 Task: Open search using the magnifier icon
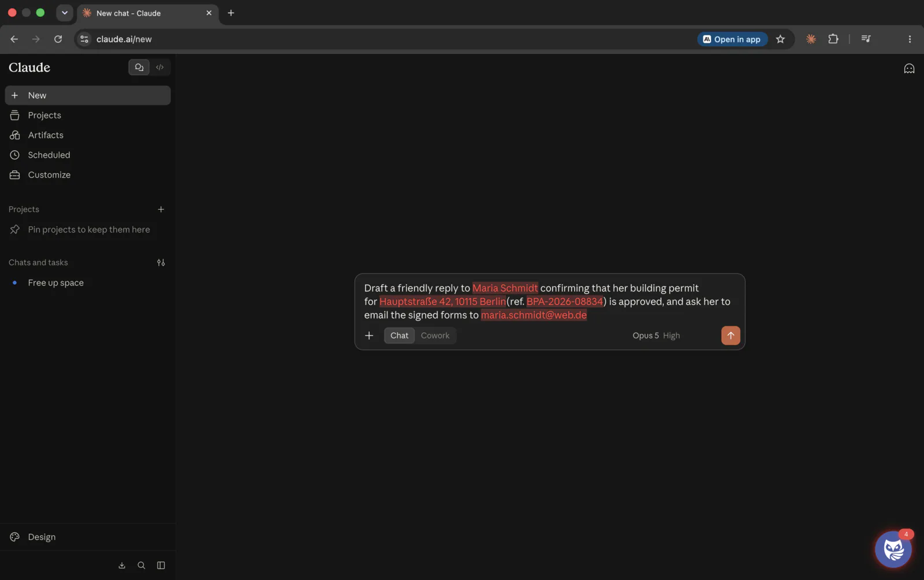[141, 566]
